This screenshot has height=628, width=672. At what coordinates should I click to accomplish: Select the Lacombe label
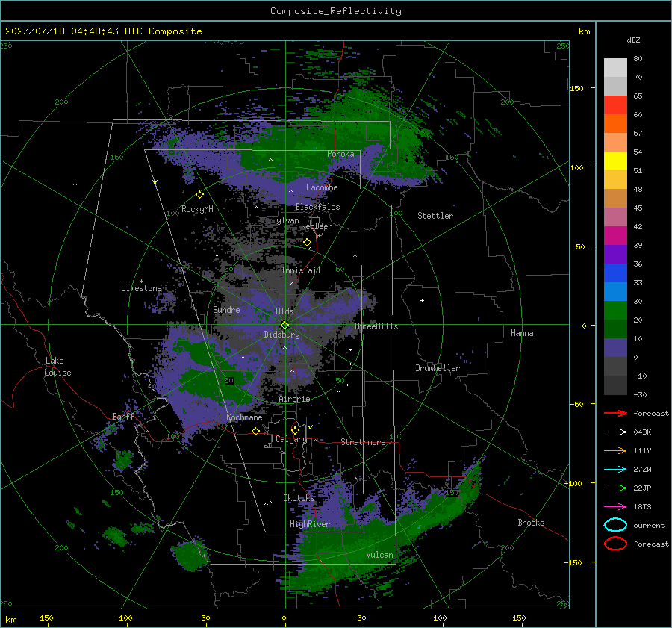(322, 187)
